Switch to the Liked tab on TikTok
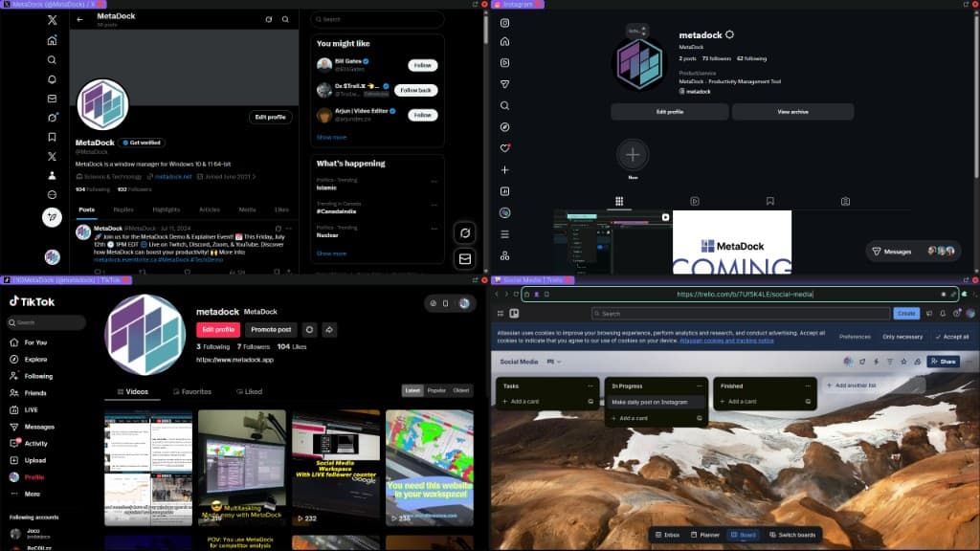980x551 pixels. pos(247,391)
